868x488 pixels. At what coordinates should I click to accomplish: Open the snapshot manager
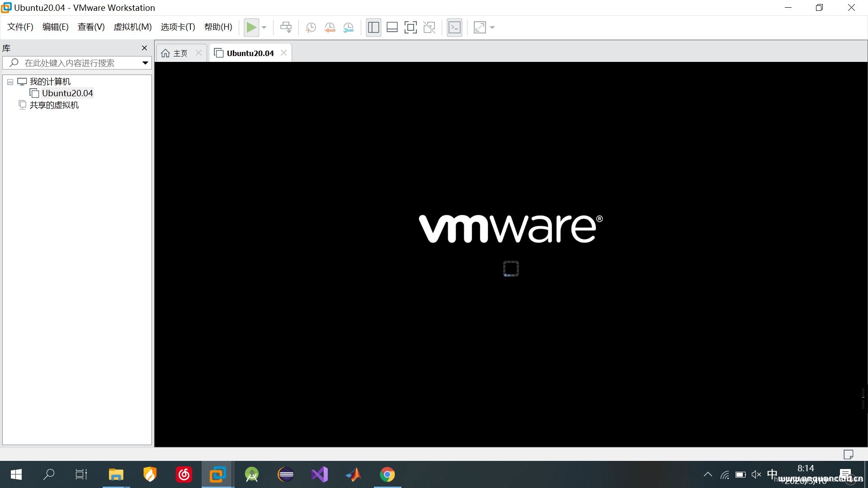[x=349, y=27]
